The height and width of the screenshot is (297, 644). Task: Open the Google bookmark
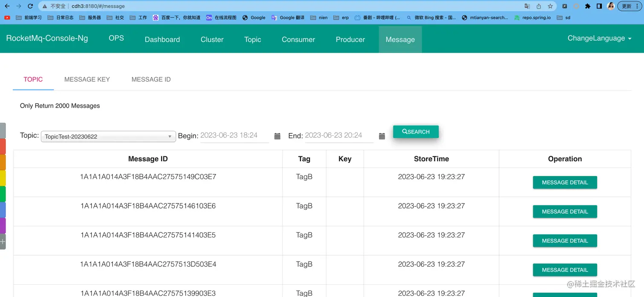pyautogui.click(x=254, y=18)
